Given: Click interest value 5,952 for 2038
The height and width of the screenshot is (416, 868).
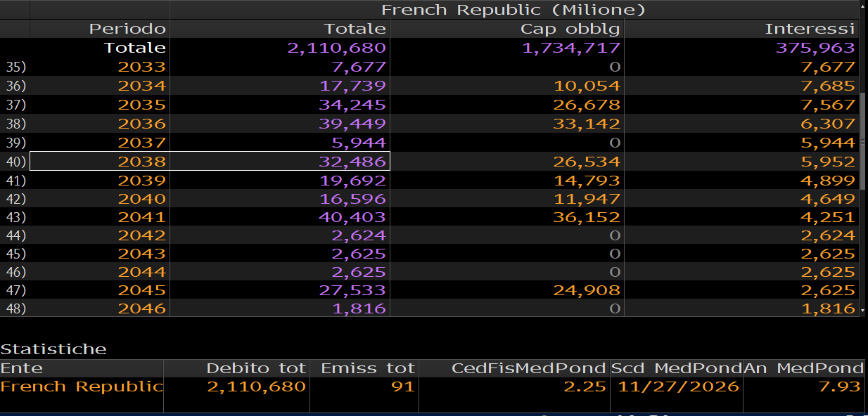Looking at the screenshot, I should pos(828,162).
